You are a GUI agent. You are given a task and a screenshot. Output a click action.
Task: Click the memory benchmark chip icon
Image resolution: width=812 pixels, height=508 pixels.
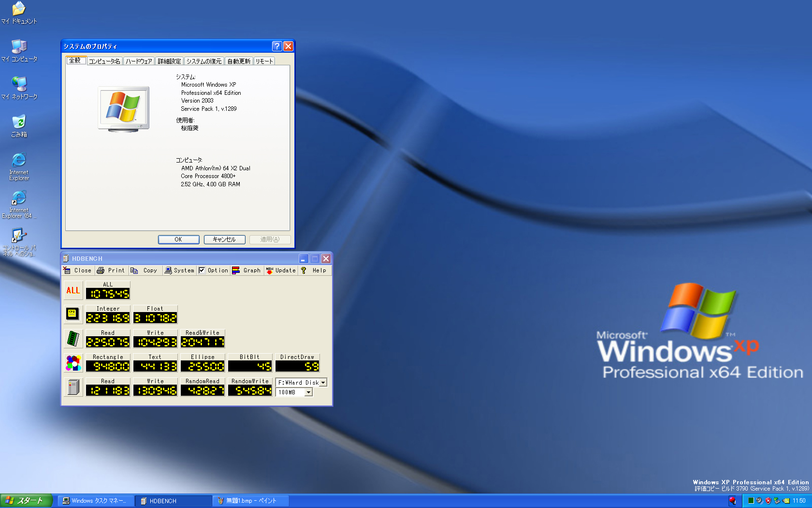[72, 339]
